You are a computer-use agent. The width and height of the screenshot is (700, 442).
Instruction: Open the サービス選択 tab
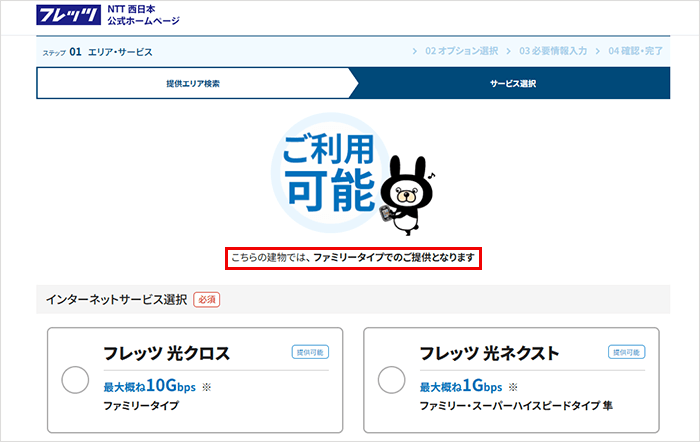(513, 84)
